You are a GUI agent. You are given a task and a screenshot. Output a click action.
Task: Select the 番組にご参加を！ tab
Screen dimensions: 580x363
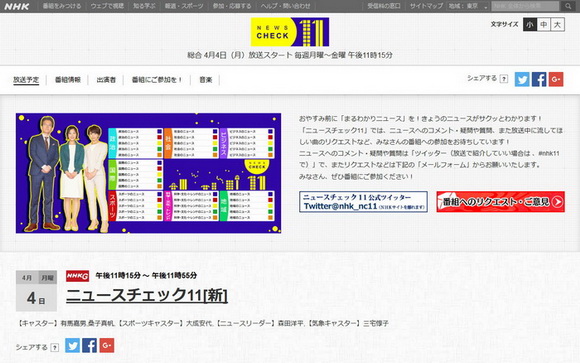157,80
